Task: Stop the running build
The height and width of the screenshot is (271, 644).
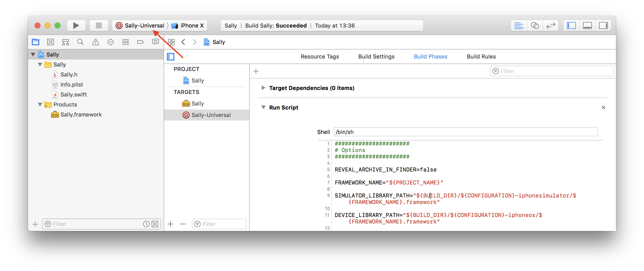Action: pos(99,25)
